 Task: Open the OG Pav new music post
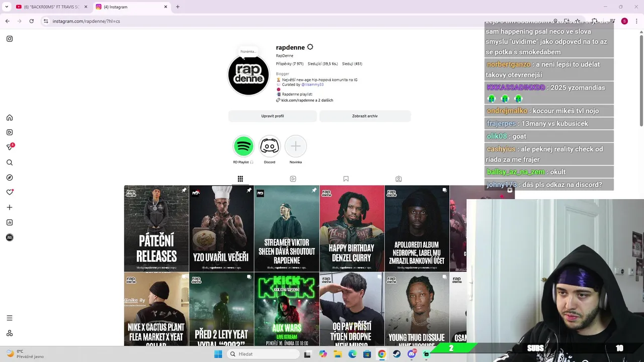tap(352, 309)
